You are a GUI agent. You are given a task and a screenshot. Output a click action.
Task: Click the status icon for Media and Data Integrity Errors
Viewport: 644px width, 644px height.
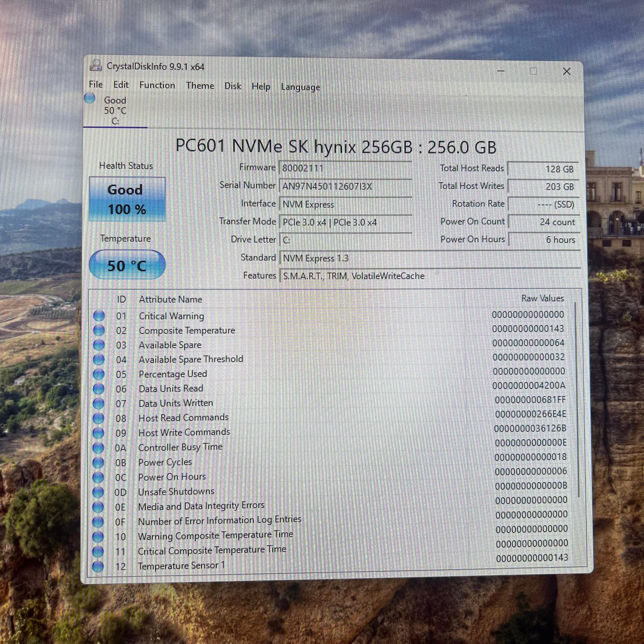click(98, 507)
